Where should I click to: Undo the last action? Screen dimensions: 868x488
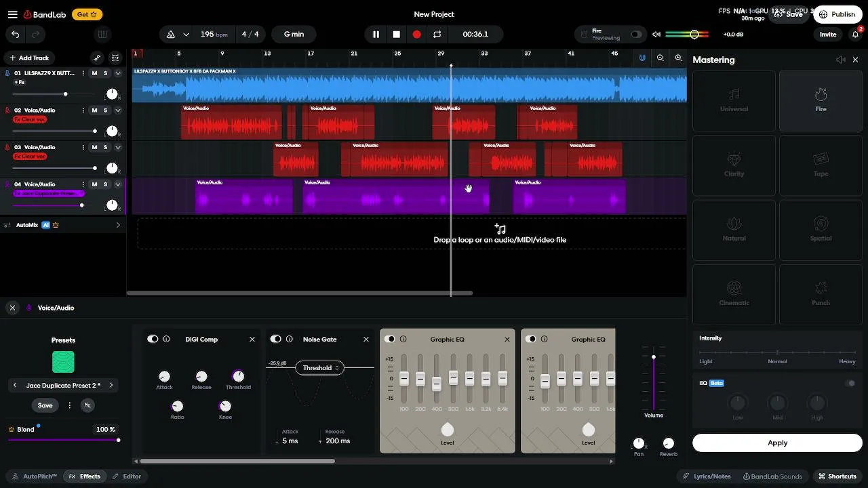coord(15,35)
